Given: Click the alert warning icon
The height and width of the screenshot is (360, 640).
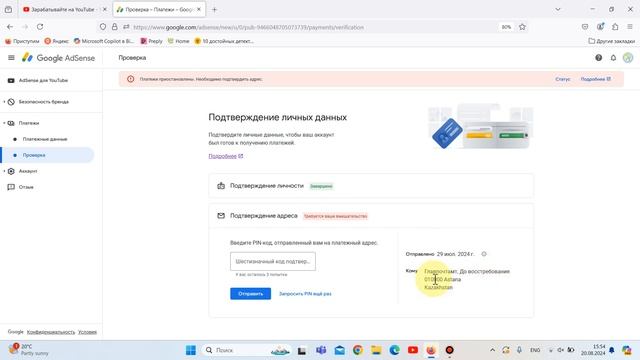Looking at the screenshot, I should point(131,79).
